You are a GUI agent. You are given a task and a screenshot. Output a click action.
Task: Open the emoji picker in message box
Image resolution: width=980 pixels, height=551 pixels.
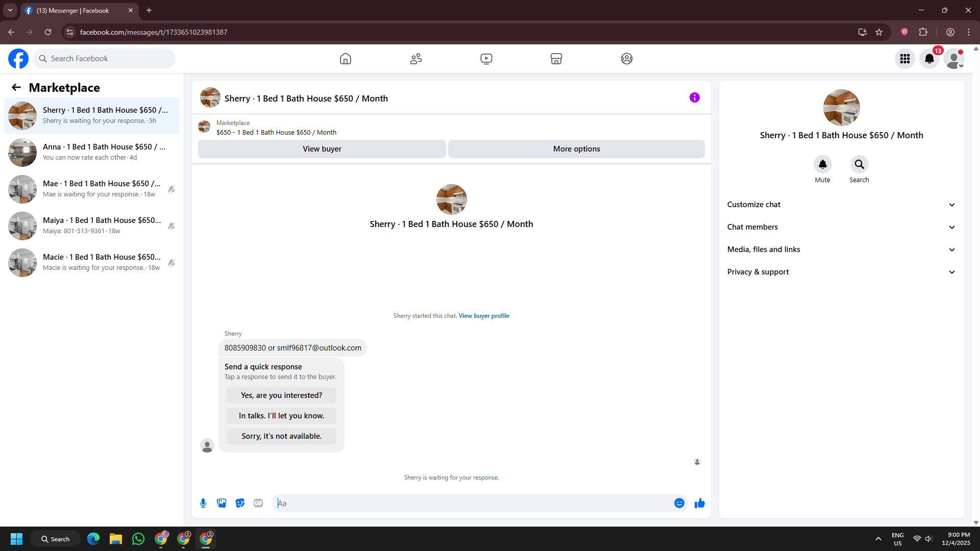click(679, 503)
